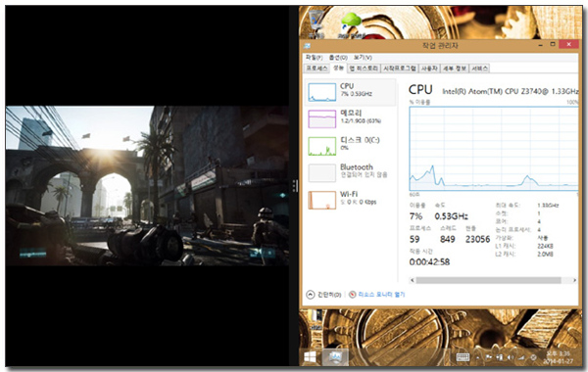Open the touch keyboard tray icon

point(463,357)
